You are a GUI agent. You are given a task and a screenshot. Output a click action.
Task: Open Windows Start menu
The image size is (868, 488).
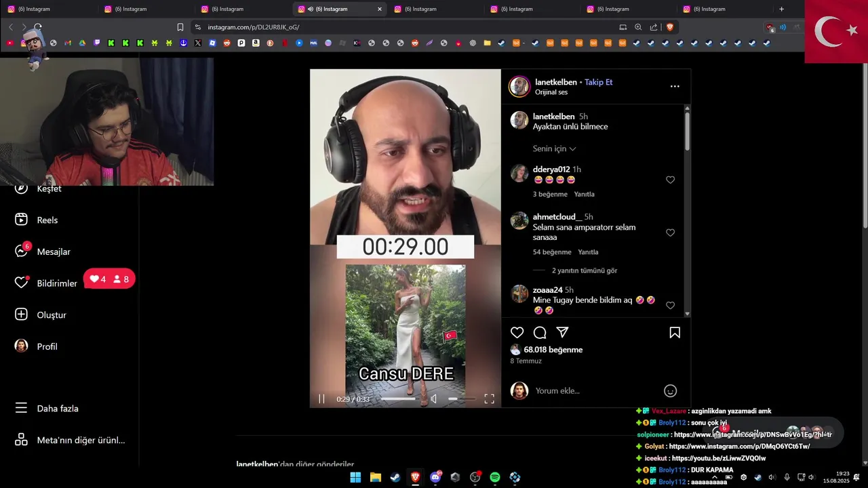pos(355,477)
